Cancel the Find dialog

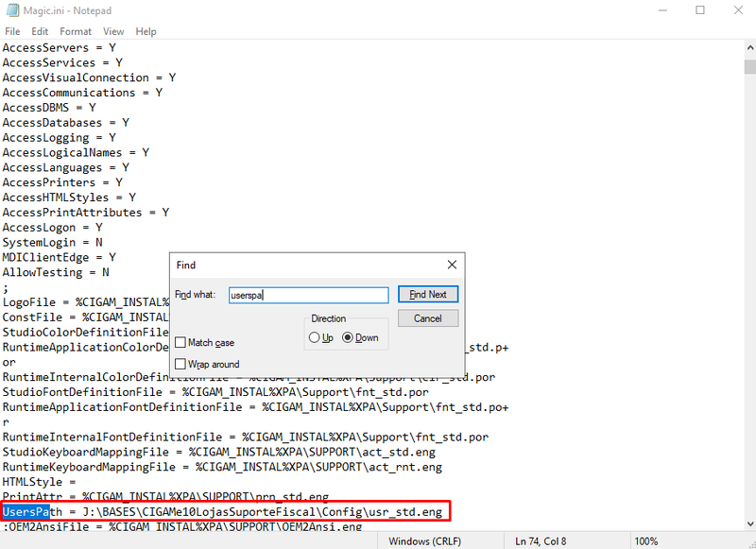pyautogui.click(x=428, y=318)
